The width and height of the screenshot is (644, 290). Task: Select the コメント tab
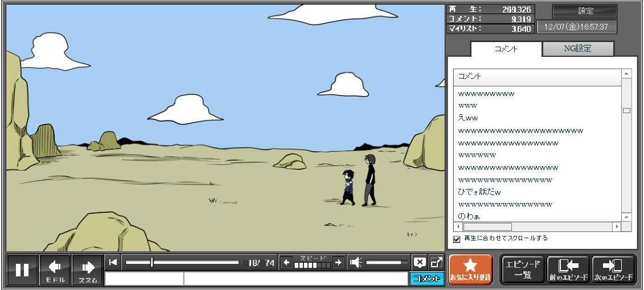(506, 49)
